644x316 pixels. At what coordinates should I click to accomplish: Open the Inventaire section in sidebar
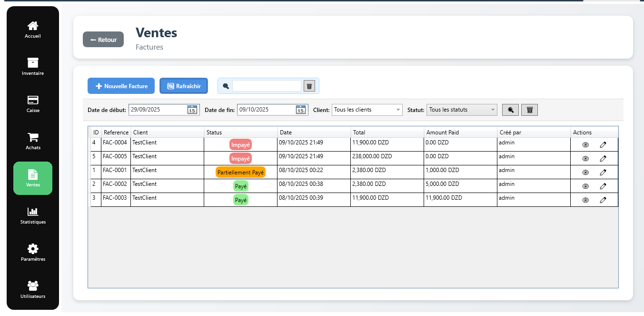(x=33, y=67)
